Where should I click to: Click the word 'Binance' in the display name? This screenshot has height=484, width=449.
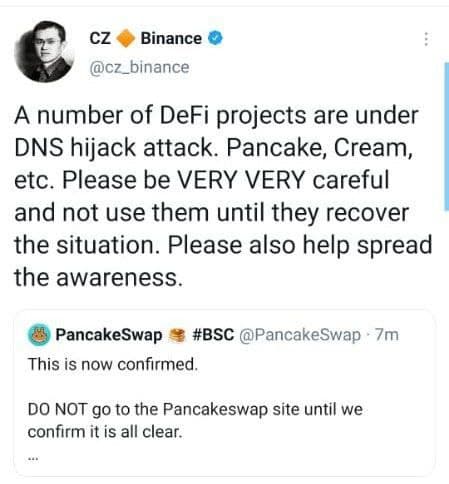coord(171,38)
